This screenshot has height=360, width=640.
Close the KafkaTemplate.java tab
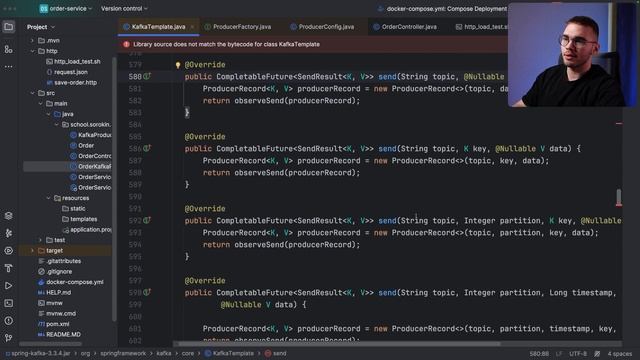pyautogui.click(x=192, y=27)
